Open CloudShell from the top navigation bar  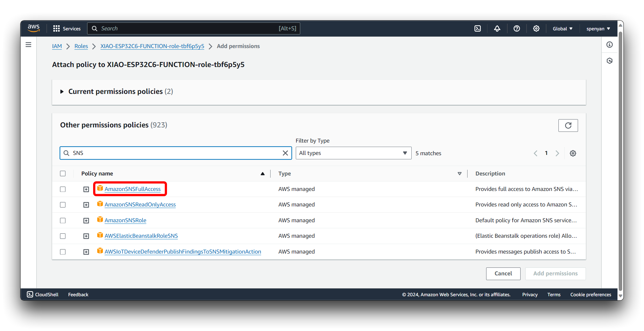click(478, 28)
